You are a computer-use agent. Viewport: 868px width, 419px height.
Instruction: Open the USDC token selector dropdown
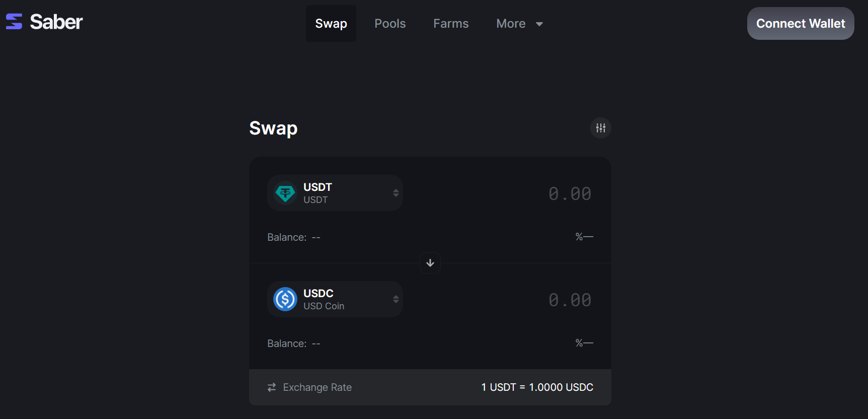[x=396, y=299]
